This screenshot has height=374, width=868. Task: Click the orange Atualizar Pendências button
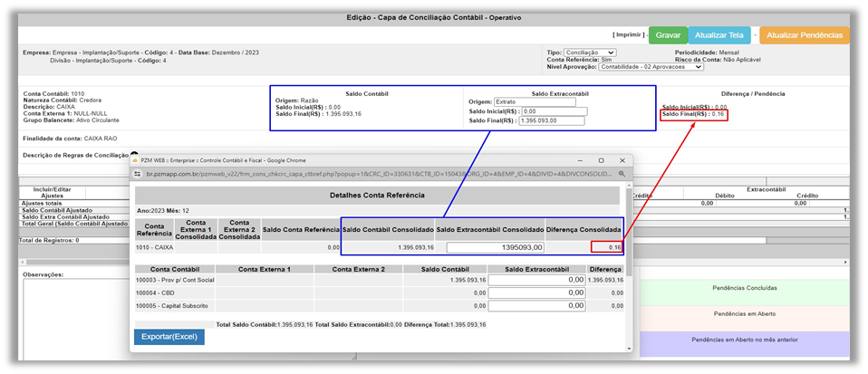805,35
